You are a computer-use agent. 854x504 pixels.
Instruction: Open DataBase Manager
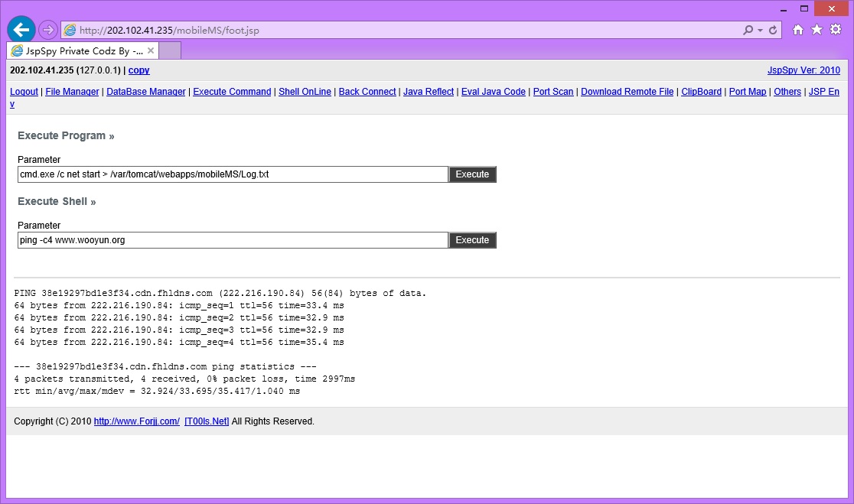146,92
